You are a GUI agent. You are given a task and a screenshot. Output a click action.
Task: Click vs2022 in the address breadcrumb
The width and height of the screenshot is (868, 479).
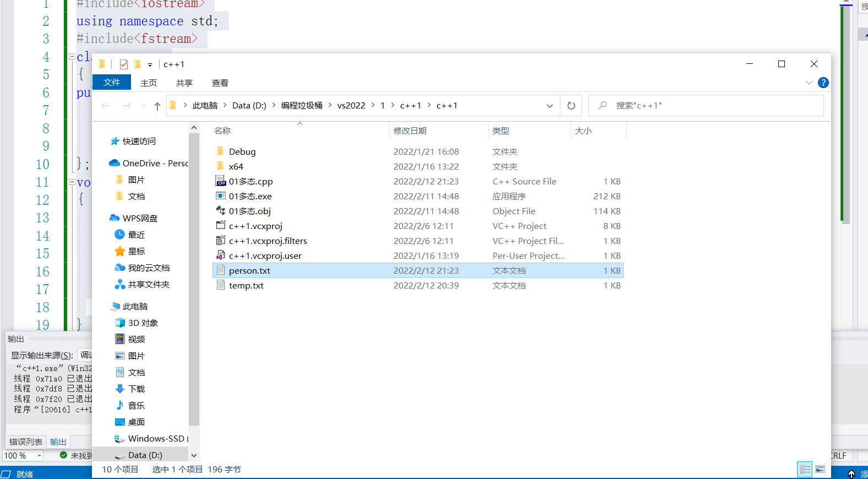coord(351,106)
